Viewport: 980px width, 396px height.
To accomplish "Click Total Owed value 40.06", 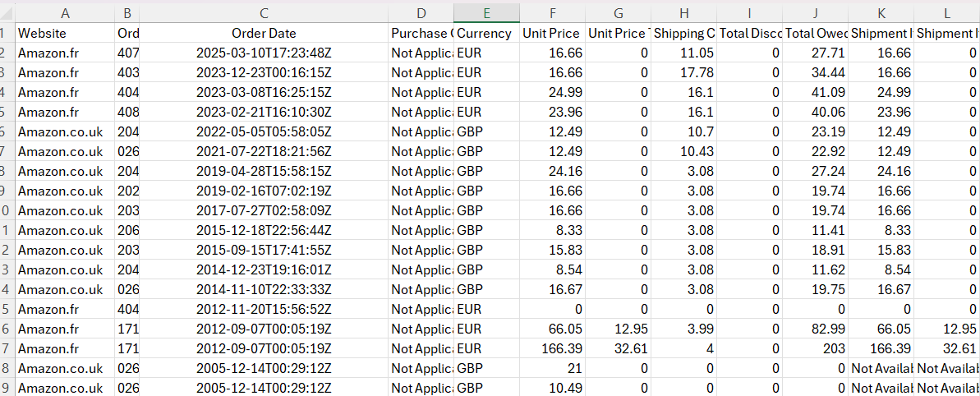I will pos(815,113).
